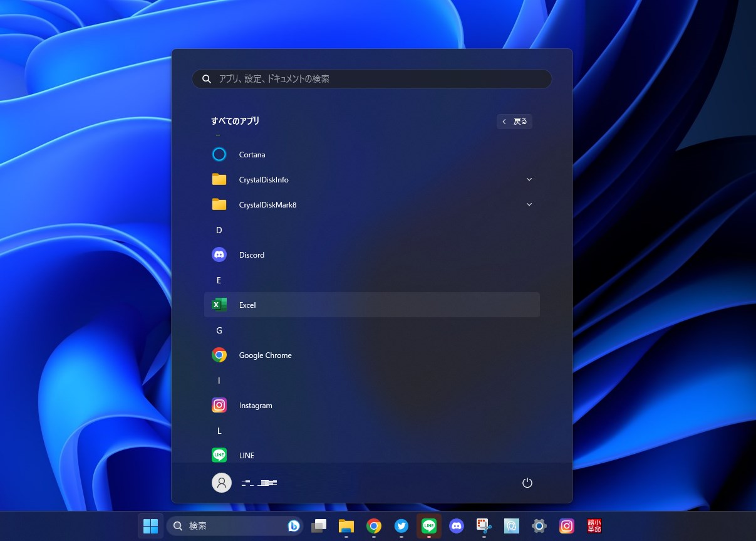The height and width of the screenshot is (541, 756).
Task: Open Google Chrome in the app list
Action: [372, 355]
